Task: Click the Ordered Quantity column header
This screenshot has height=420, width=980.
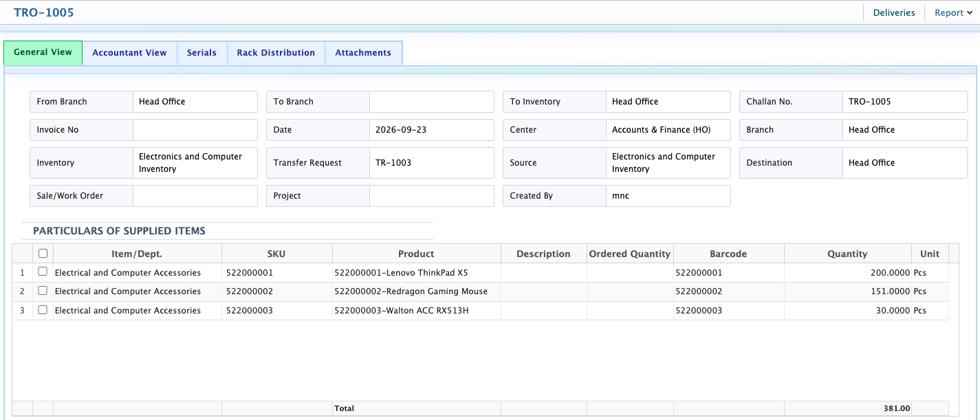Action: tap(630, 254)
